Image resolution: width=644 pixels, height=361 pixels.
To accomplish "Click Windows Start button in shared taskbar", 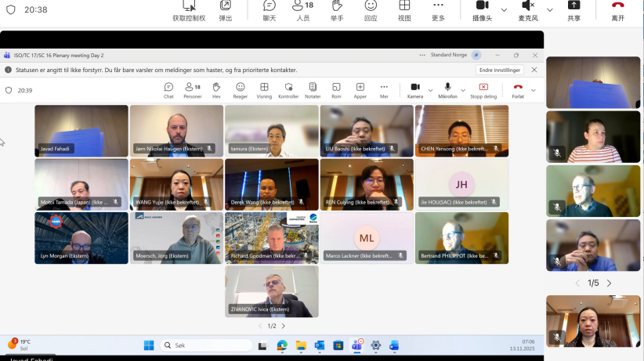I will click(149, 345).
